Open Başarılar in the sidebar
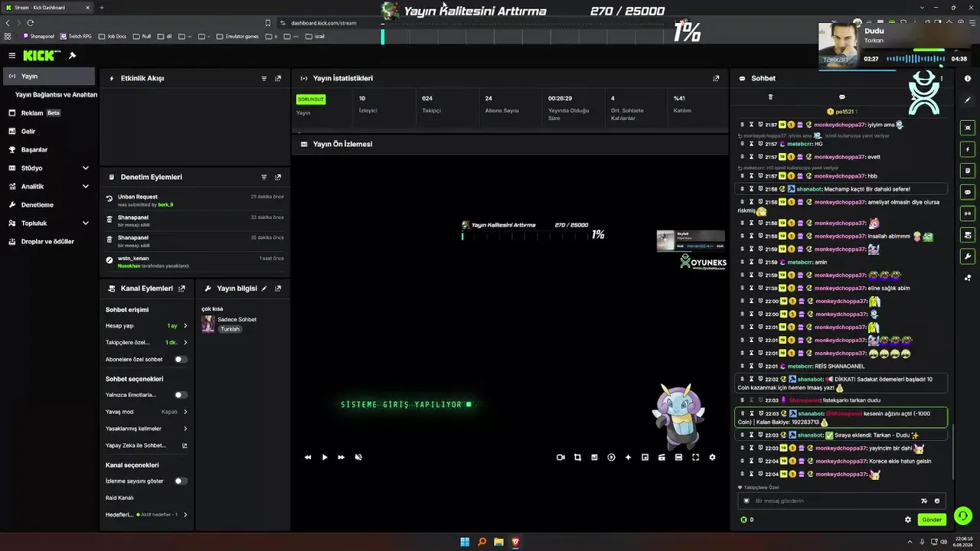980x551 pixels. 49,149
